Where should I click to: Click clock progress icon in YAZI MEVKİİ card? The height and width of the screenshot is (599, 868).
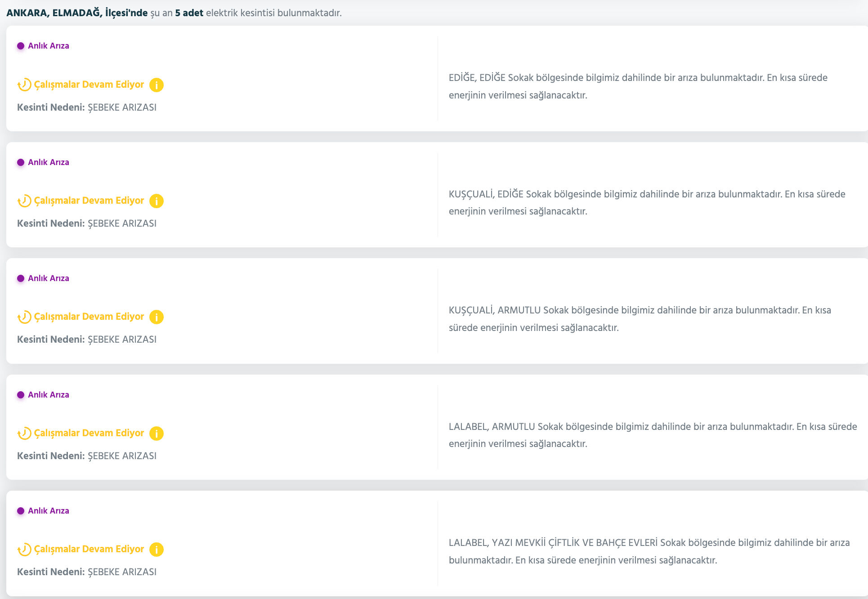tap(24, 550)
